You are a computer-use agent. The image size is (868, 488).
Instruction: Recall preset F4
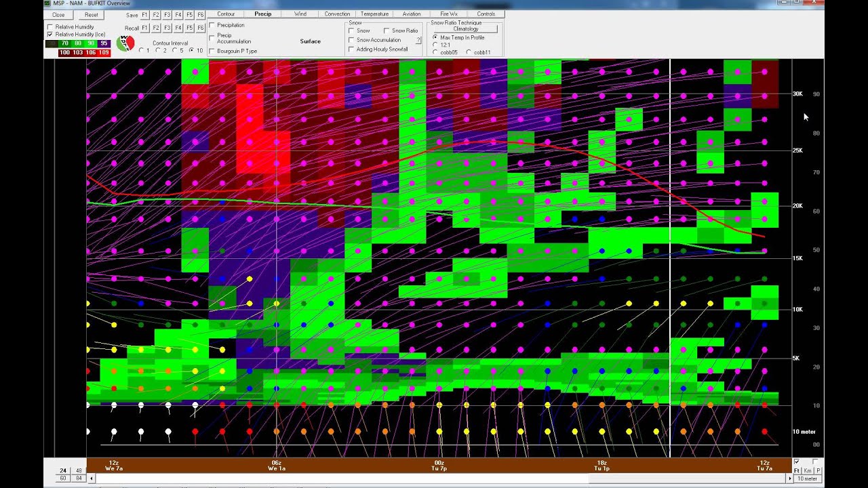[178, 28]
